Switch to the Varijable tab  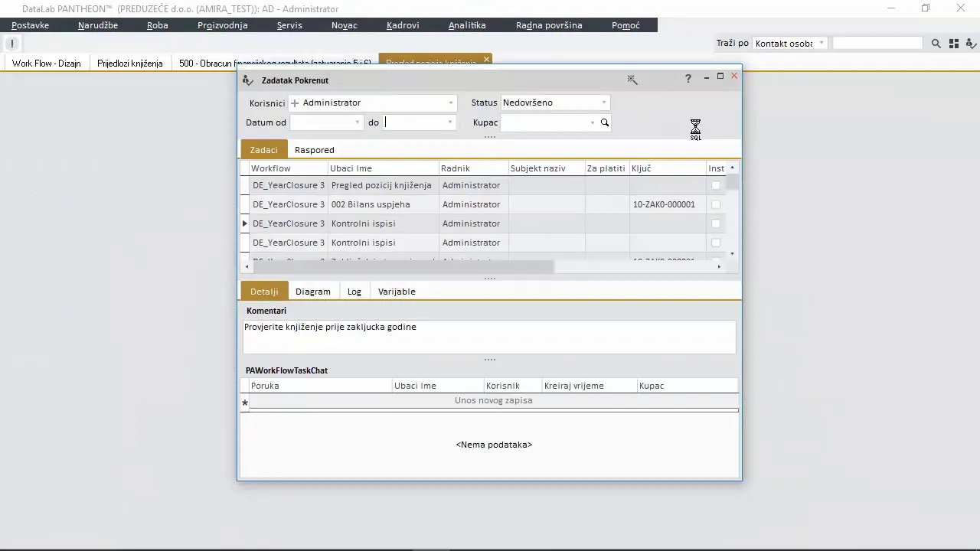tap(397, 292)
